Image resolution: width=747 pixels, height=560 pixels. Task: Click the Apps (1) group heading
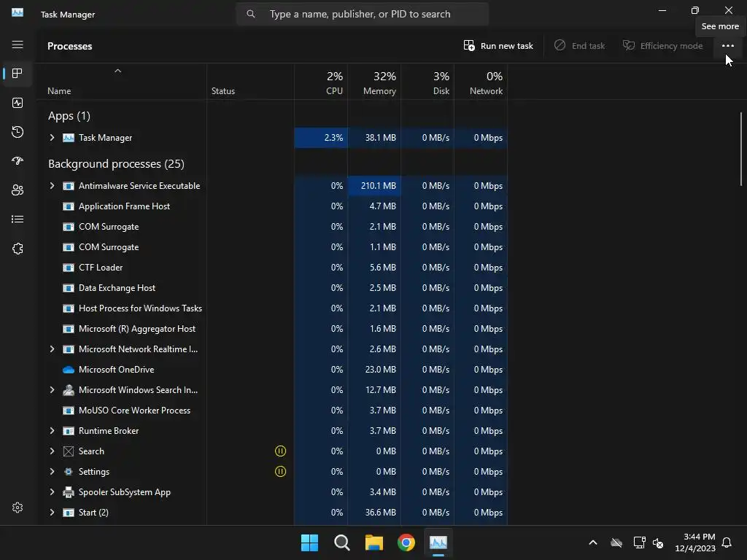[x=69, y=116]
